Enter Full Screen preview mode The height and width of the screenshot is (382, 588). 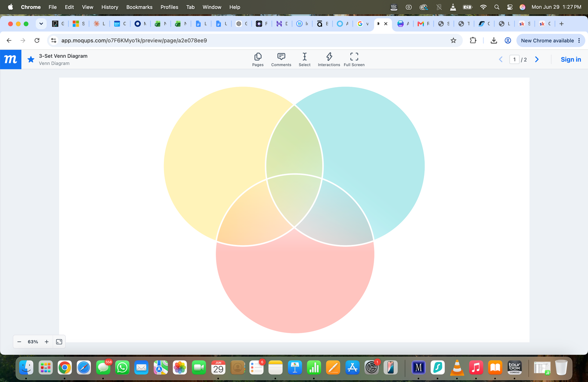(354, 59)
